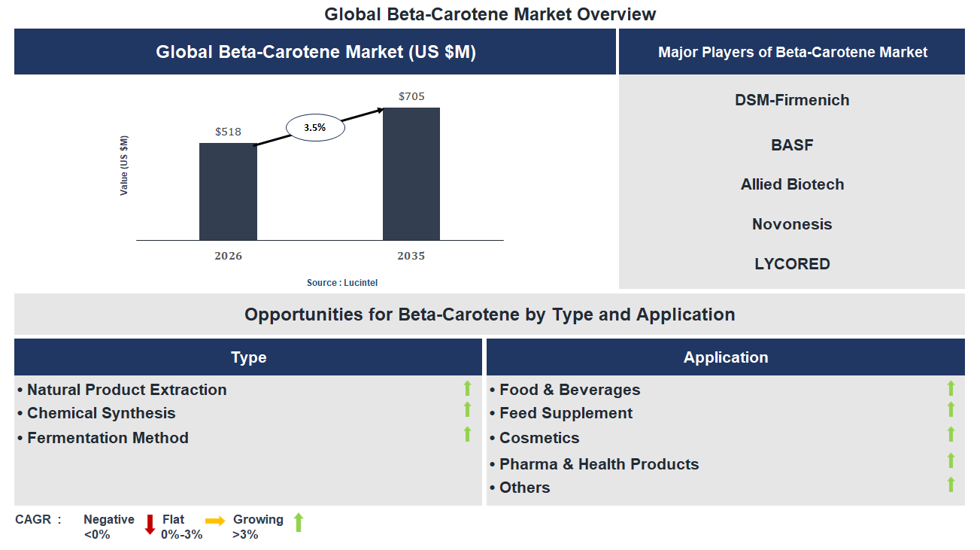This screenshot has width=980, height=550.
Task: Click the 3.5% CAGR oval on the chart
Action: pyautogui.click(x=314, y=126)
